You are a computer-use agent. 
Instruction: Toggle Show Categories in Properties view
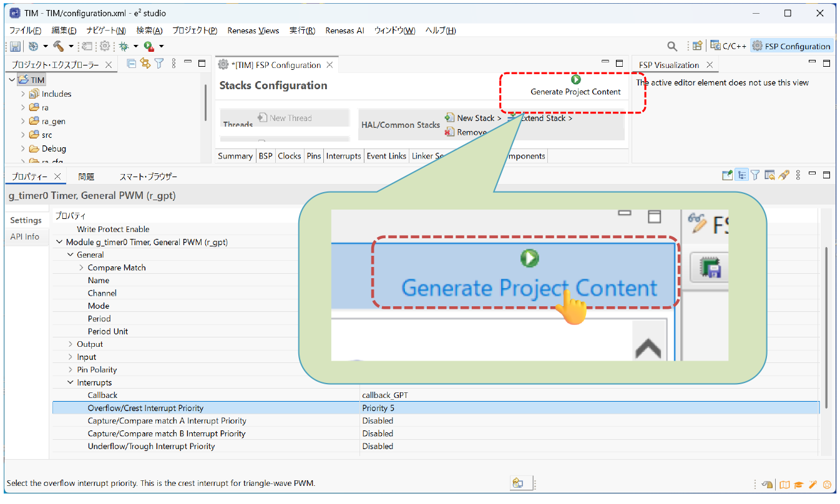741,176
